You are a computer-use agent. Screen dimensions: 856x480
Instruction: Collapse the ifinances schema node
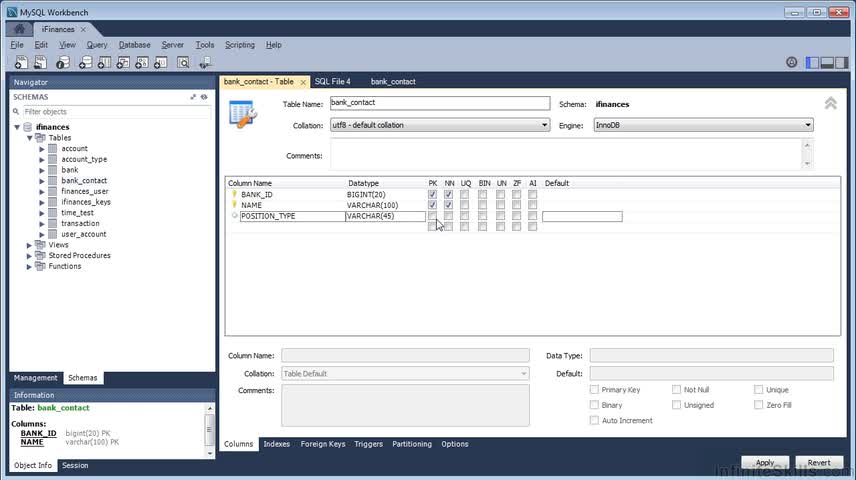(17, 127)
